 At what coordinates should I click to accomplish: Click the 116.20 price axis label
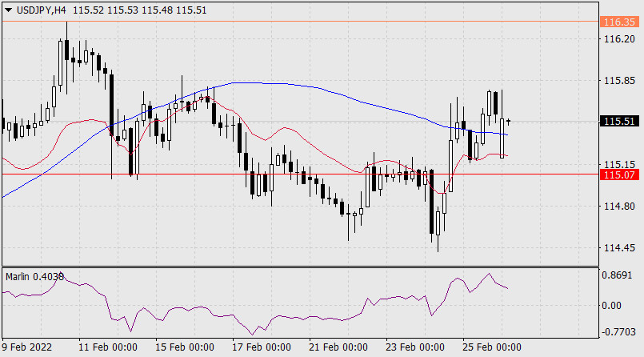619,39
